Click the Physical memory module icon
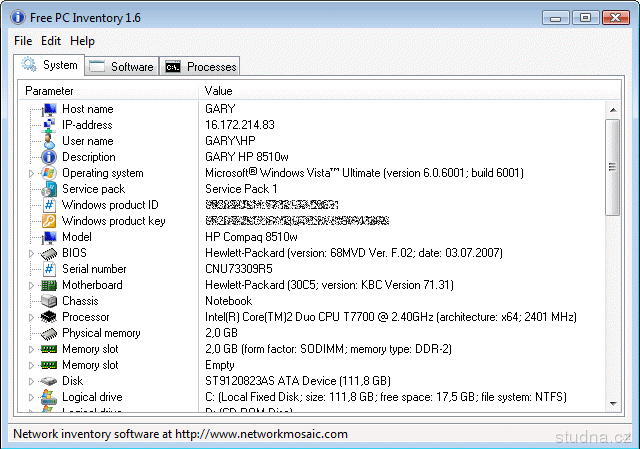 [x=49, y=333]
